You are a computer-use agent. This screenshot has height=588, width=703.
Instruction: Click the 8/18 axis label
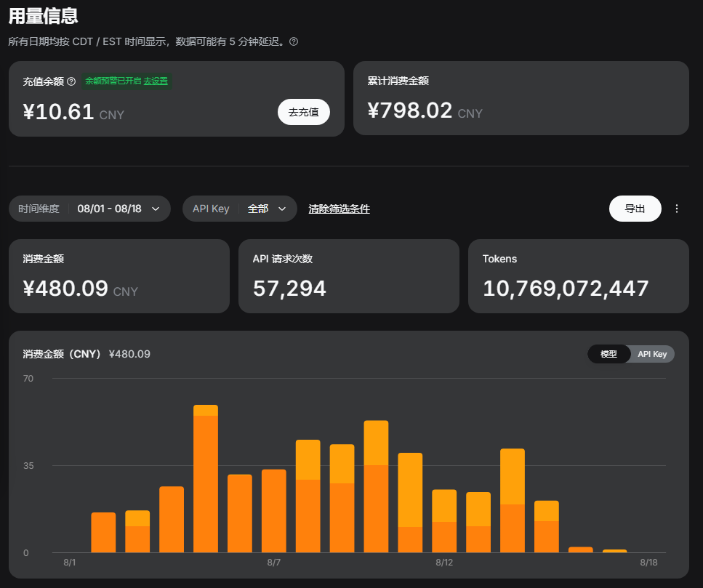point(648,563)
